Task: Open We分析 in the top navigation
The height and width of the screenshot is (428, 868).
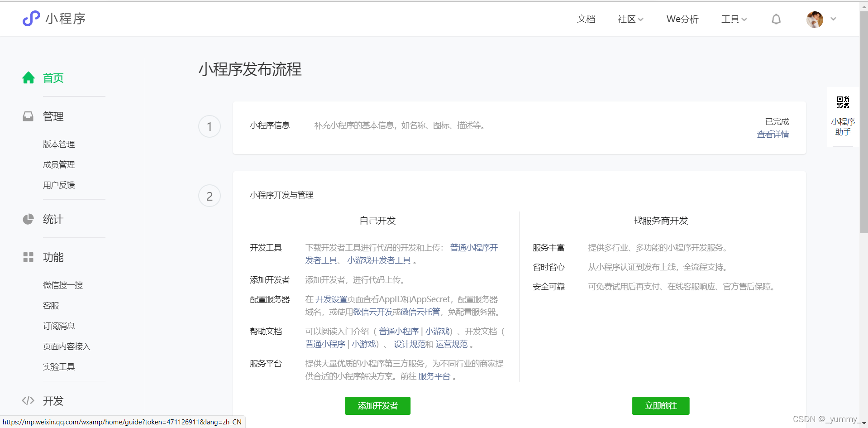Action: [682, 19]
